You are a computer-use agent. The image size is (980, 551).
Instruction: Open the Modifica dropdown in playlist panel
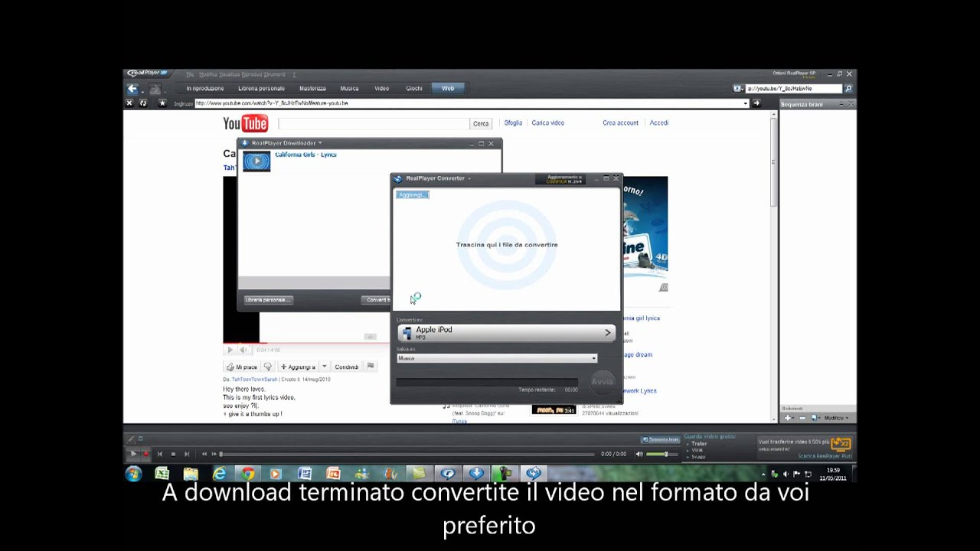coord(835,418)
